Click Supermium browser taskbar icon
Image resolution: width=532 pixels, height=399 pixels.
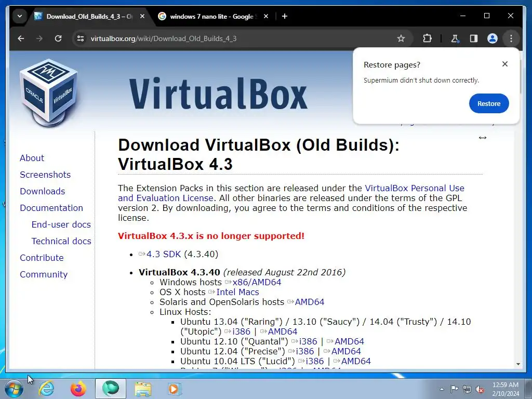[111, 389]
